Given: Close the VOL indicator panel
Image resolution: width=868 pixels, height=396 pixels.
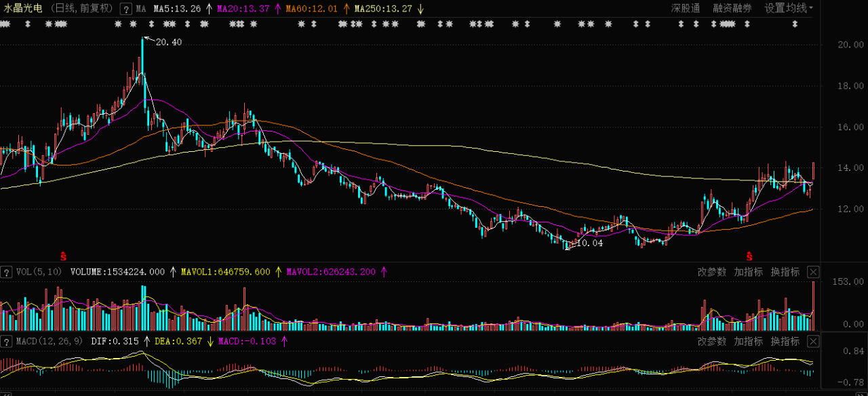Looking at the screenshot, I should [x=813, y=272].
